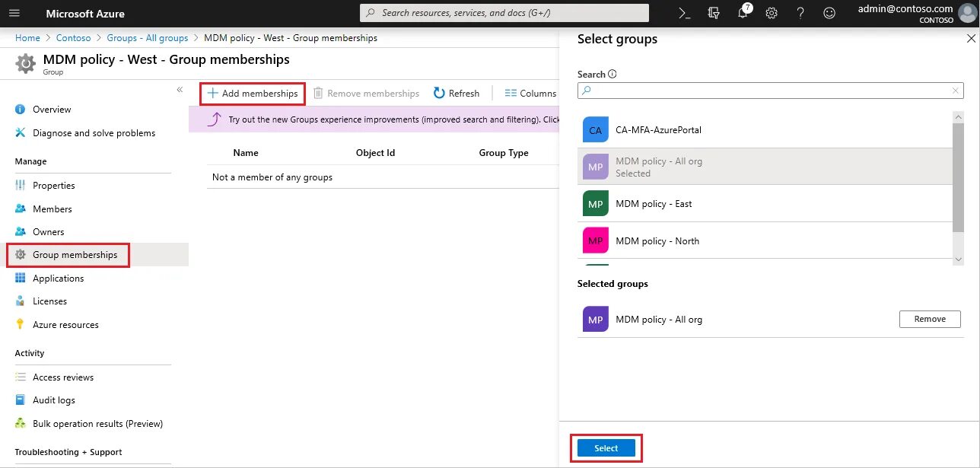Screen dimensions: 980x468
Task: Click the Bulk operation results icon
Action: point(21,424)
